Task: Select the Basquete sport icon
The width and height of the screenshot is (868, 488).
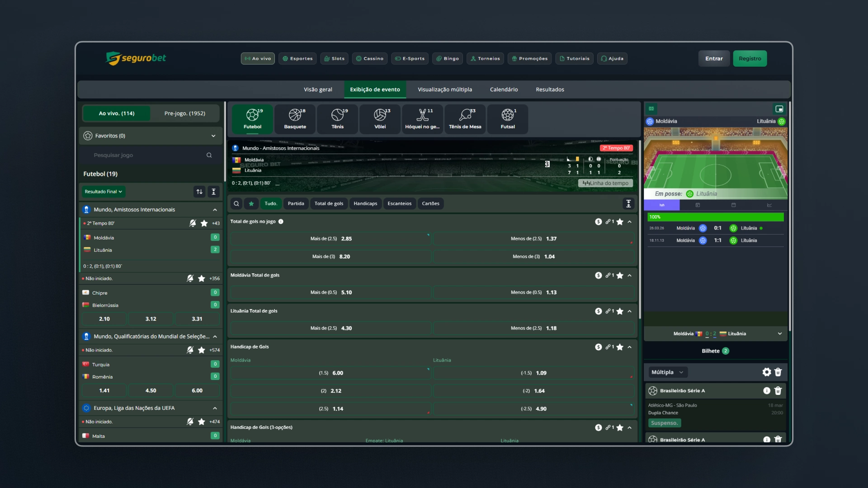Action: click(295, 119)
